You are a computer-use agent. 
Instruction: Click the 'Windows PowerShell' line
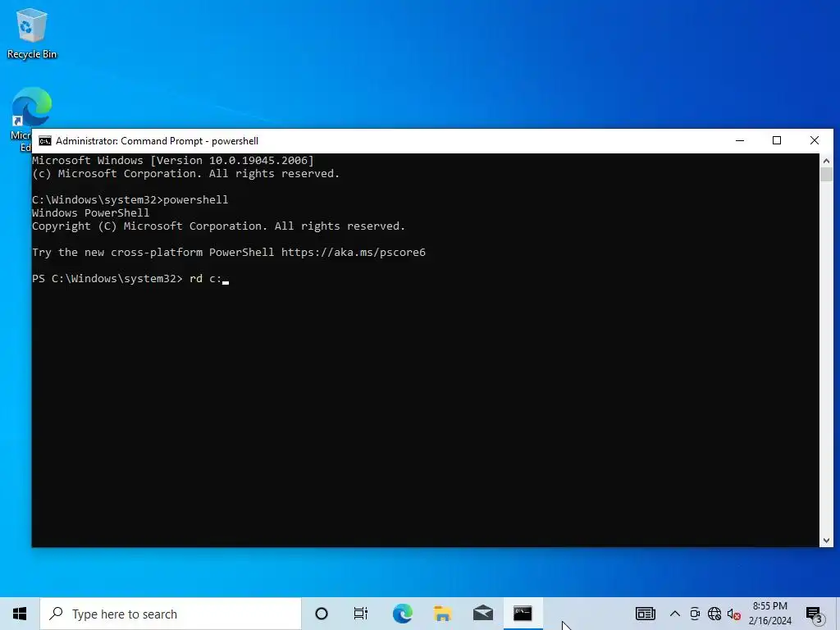90,212
